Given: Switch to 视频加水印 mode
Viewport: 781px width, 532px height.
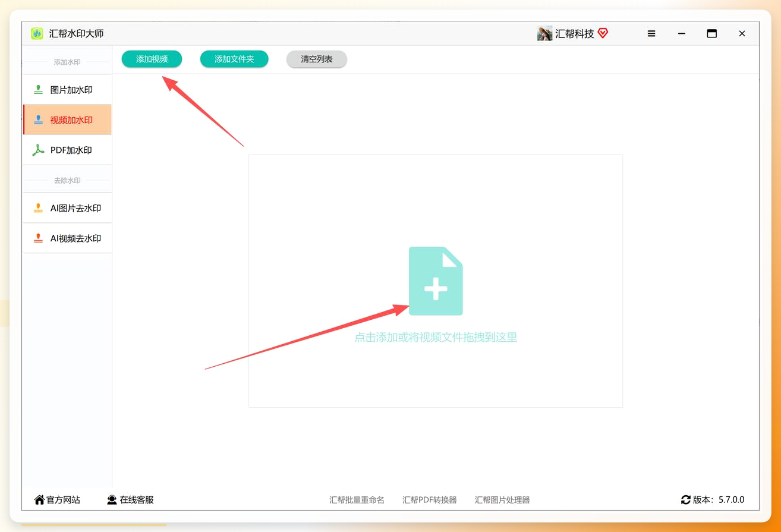Looking at the screenshot, I should (x=67, y=119).
